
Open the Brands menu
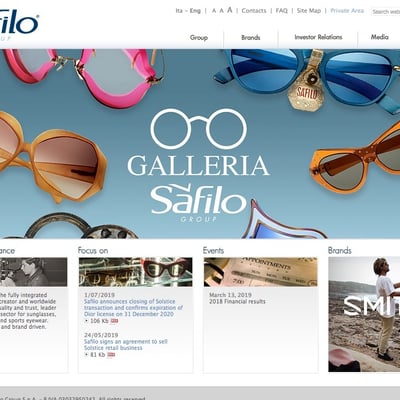pyautogui.click(x=251, y=38)
